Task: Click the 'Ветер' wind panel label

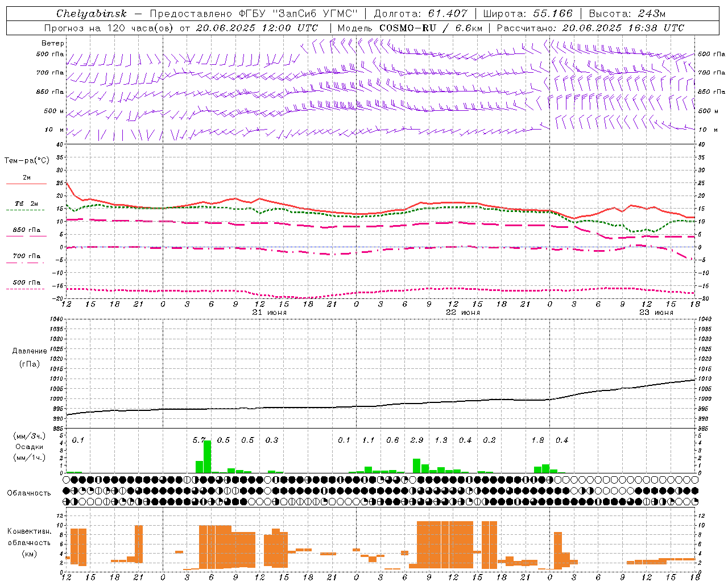Action: (53, 43)
